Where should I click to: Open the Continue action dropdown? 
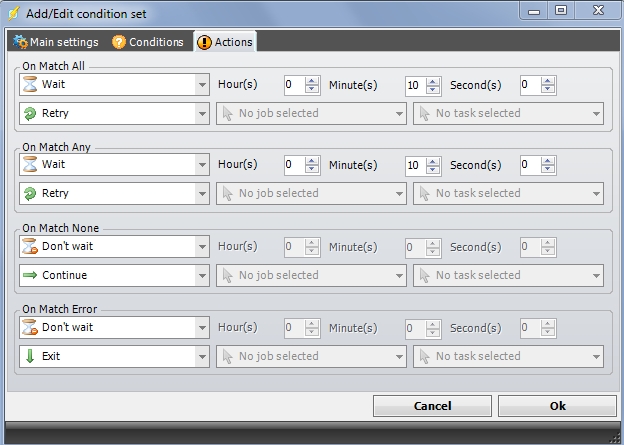(201, 275)
